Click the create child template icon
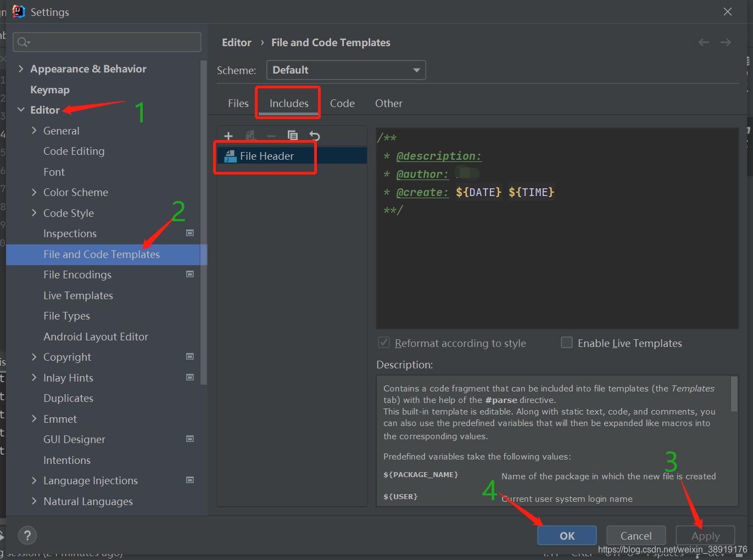Viewport: 753px width, 560px height. pyautogui.click(x=250, y=136)
